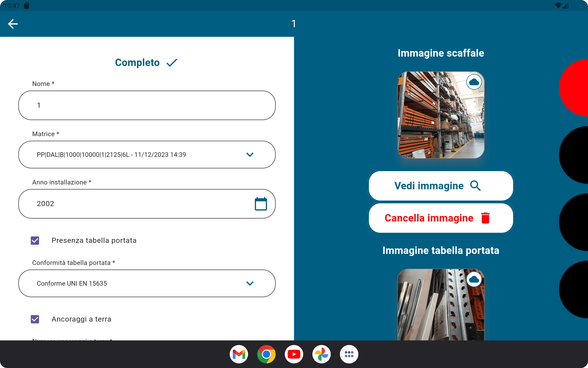Click the Cancella immagine button
Screen dimensions: 588x368
[441, 218]
